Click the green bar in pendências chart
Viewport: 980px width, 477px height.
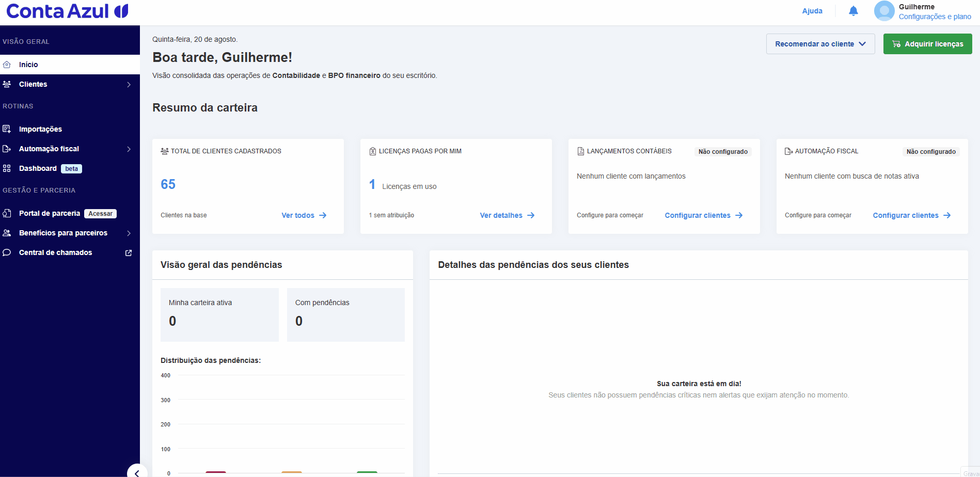[x=367, y=472]
